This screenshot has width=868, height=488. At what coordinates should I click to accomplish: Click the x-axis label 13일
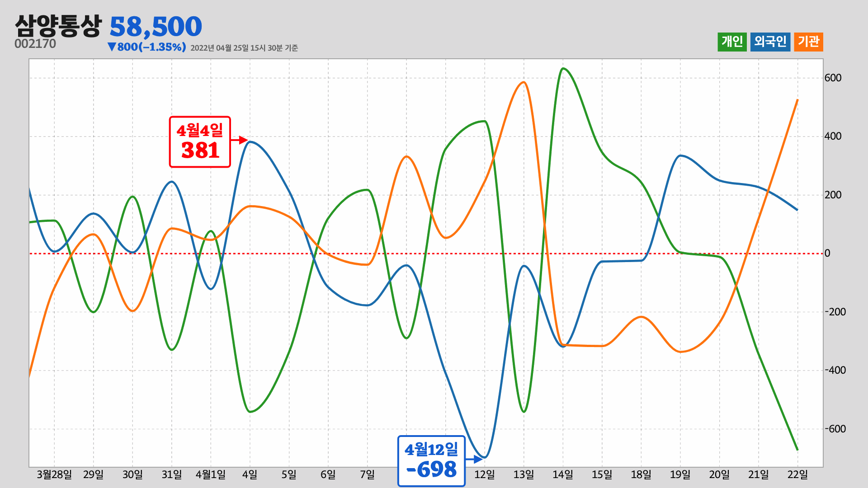pos(524,474)
